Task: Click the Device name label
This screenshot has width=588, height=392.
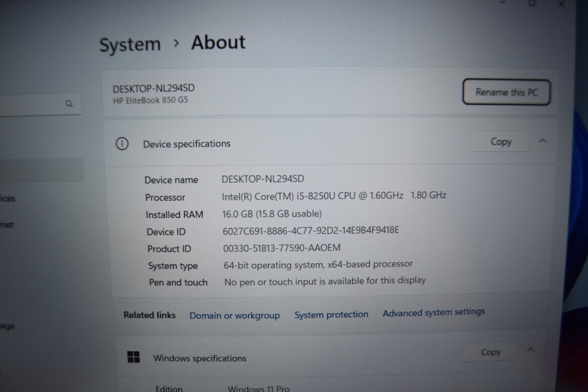Action: [171, 180]
